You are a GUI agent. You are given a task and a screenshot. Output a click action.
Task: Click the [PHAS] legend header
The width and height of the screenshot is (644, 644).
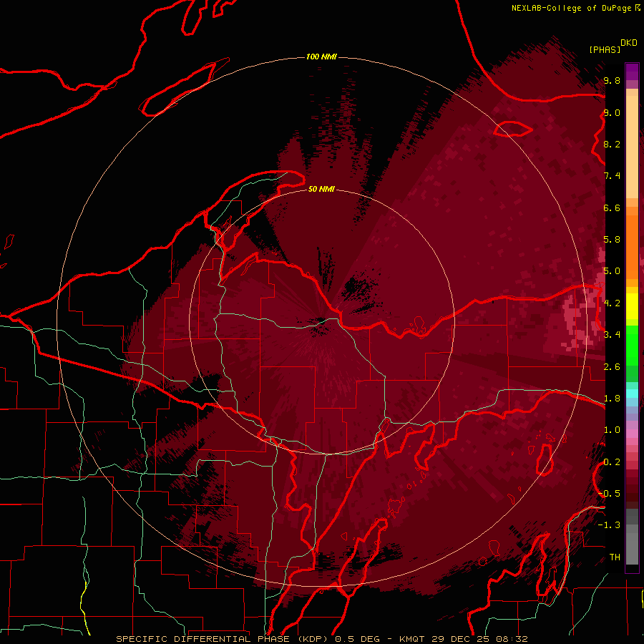(605, 49)
